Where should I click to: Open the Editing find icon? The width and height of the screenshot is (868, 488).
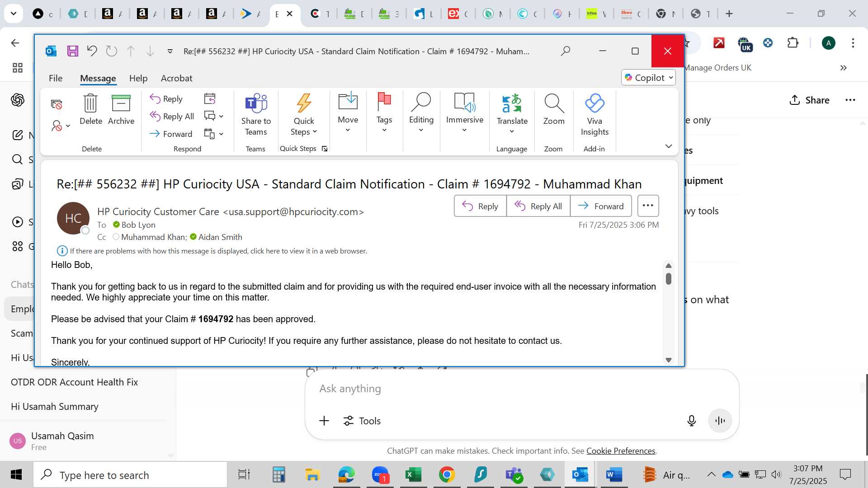(x=421, y=102)
